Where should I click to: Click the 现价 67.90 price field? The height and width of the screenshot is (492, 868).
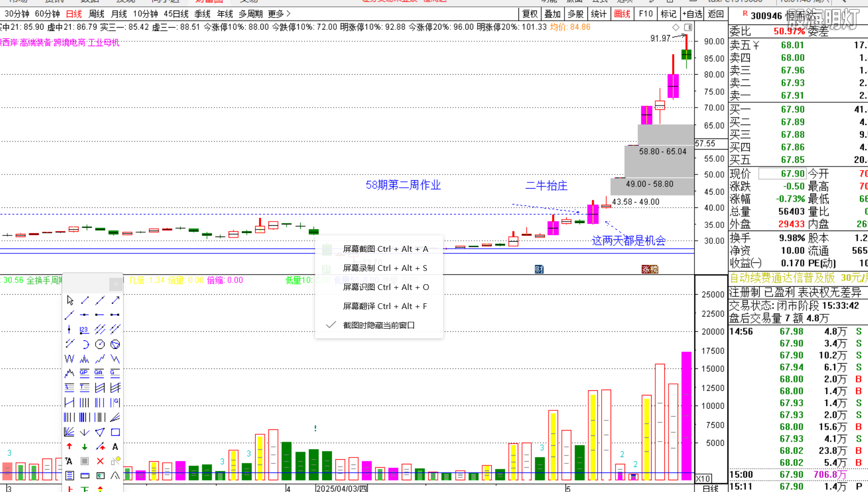point(783,173)
